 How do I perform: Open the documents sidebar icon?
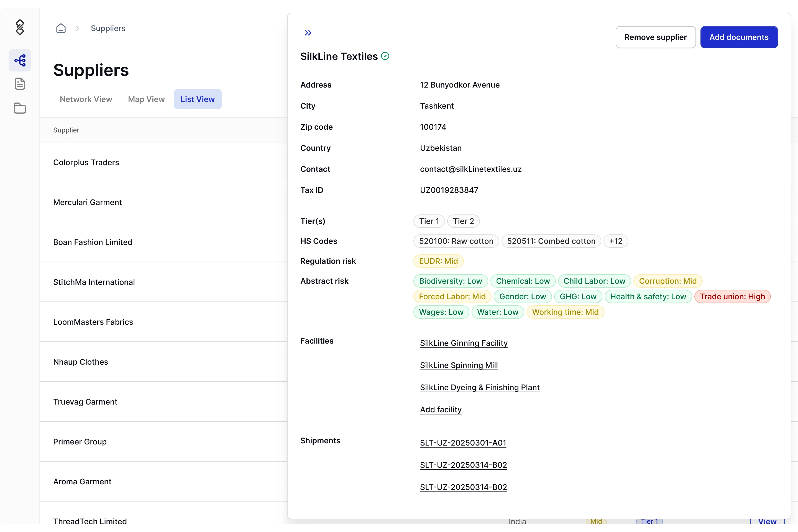(x=20, y=83)
